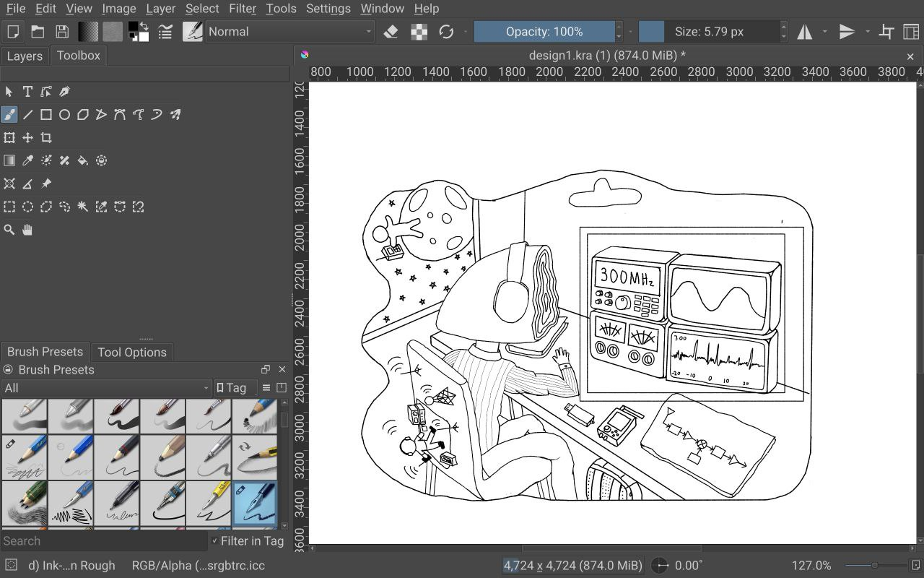The height and width of the screenshot is (578, 924).
Task: Click the Opacity 100% slider
Action: (544, 32)
